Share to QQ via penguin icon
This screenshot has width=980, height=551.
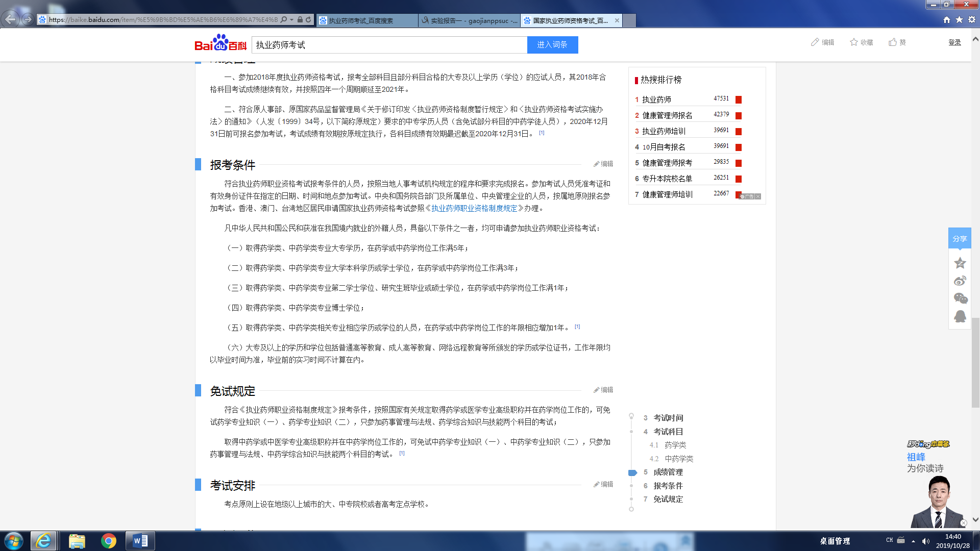click(x=960, y=316)
